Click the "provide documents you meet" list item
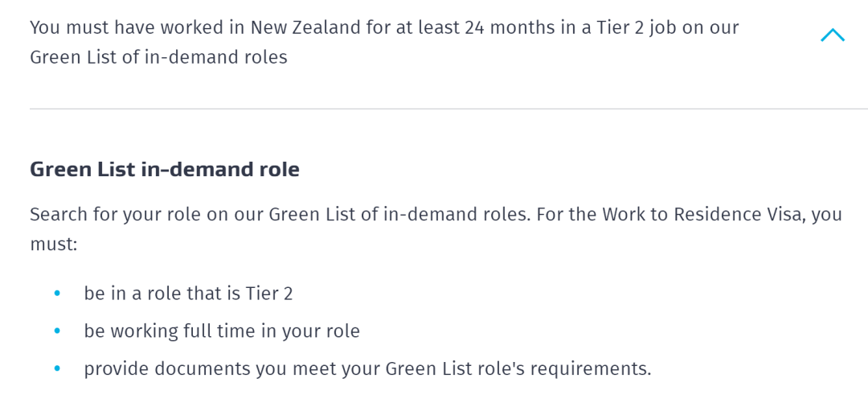This screenshot has height=403, width=868. [x=367, y=368]
